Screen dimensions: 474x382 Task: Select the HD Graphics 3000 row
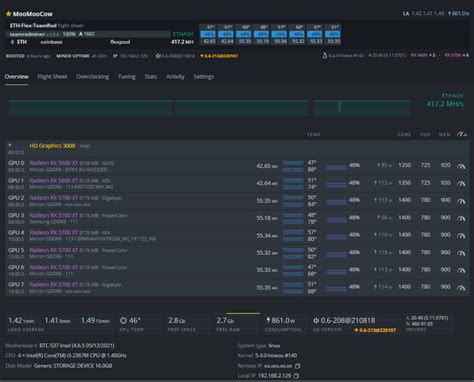(x=237, y=149)
